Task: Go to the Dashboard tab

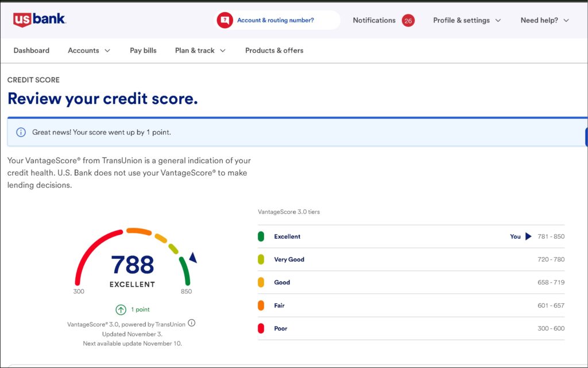Action: tap(32, 51)
